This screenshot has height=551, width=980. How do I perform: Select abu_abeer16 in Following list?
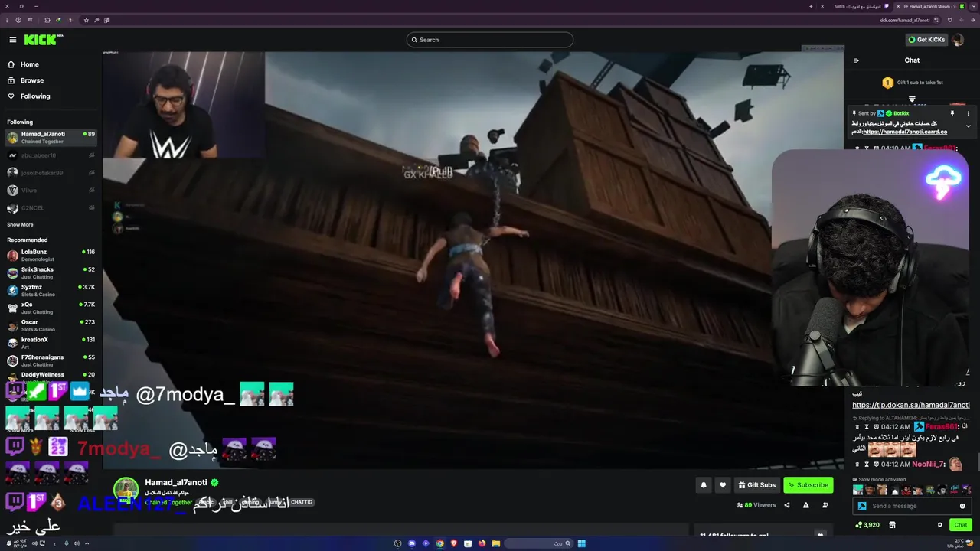tap(51, 155)
